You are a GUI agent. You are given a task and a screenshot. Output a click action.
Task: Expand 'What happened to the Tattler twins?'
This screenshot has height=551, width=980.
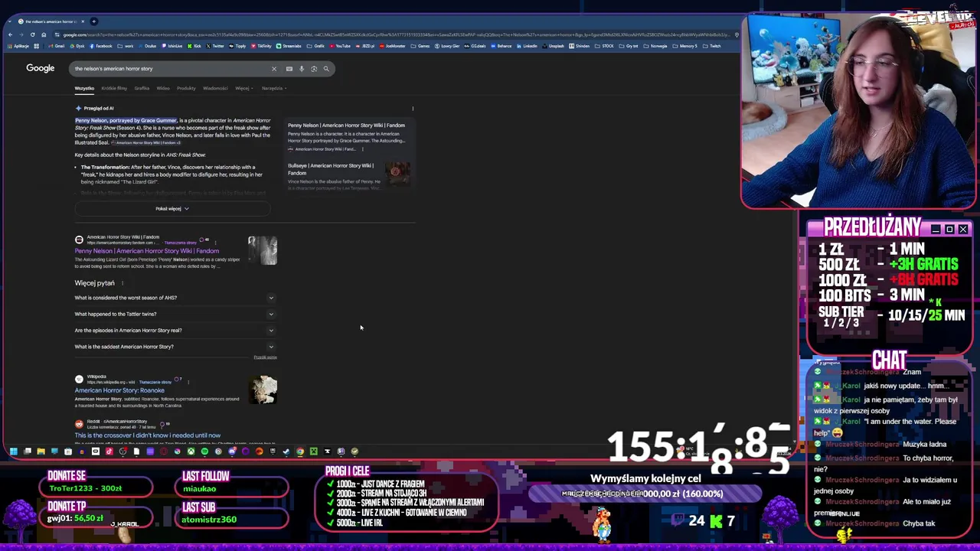click(x=175, y=314)
